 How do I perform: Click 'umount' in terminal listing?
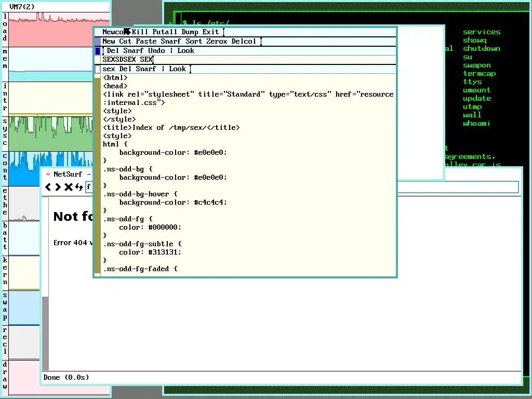477,90
